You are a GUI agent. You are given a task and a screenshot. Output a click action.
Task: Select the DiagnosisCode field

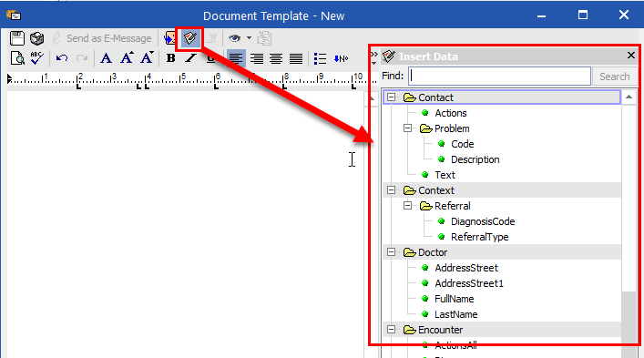click(x=483, y=221)
